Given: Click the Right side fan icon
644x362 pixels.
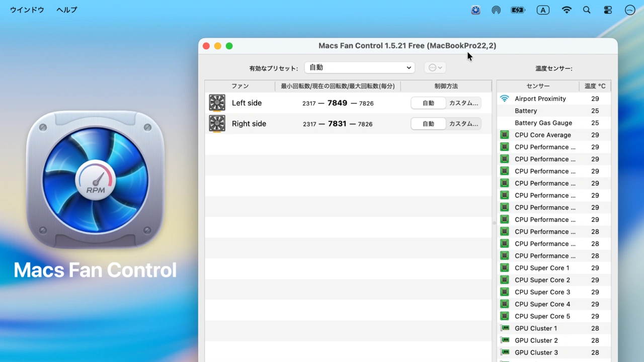Looking at the screenshot, I should pyautogui.click(x=217, y=124).
